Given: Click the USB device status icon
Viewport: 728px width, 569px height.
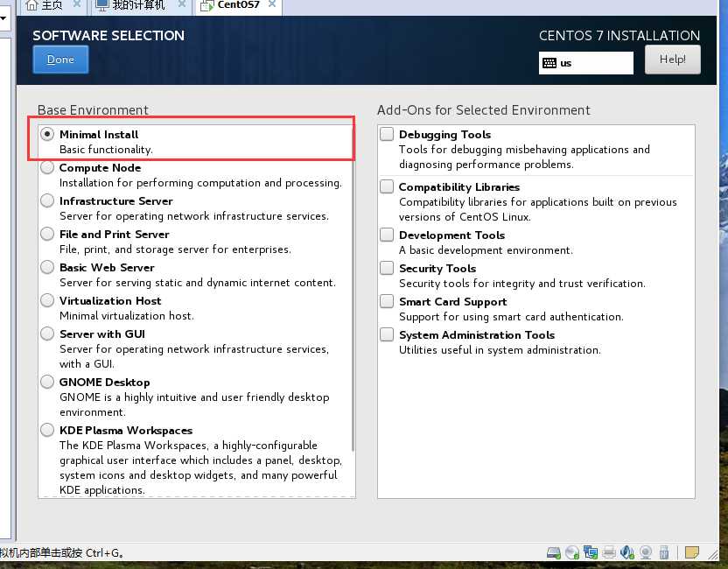Looking at the screenshot, I should pos(664,552).
